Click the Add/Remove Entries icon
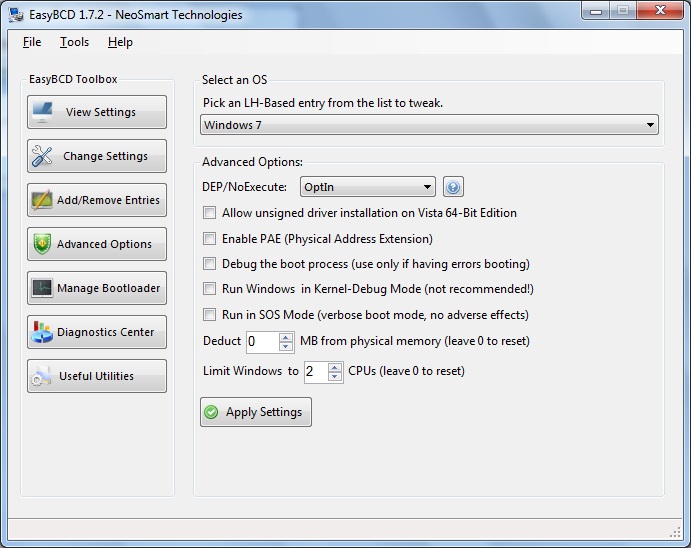691x548 pixels. (x=41, y=200)
